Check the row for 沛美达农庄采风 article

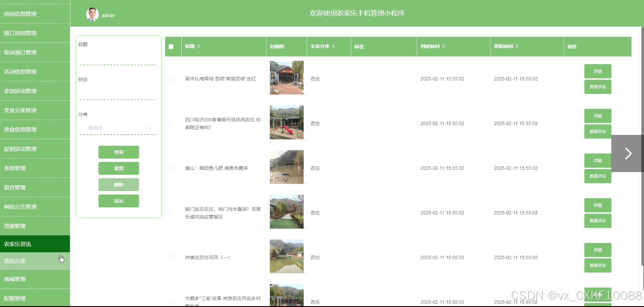tap(171, 257)
